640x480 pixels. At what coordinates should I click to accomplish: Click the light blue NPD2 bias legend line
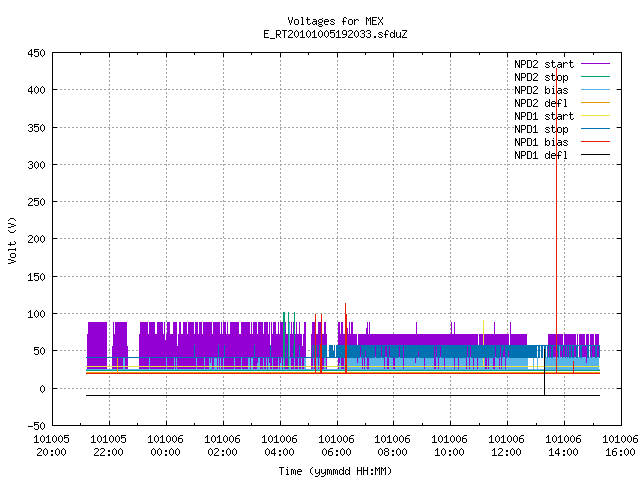595,90
